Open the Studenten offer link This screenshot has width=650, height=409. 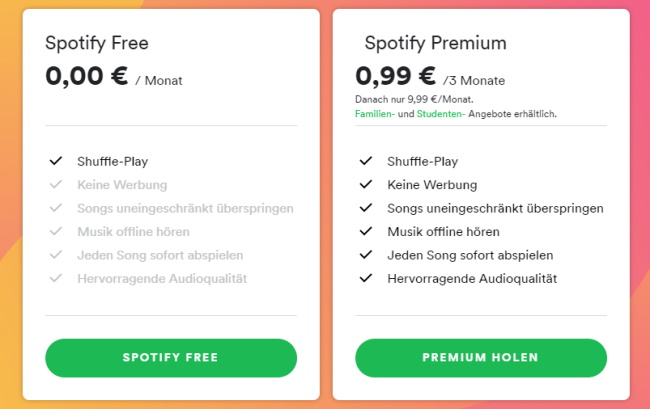pos(441,114)
